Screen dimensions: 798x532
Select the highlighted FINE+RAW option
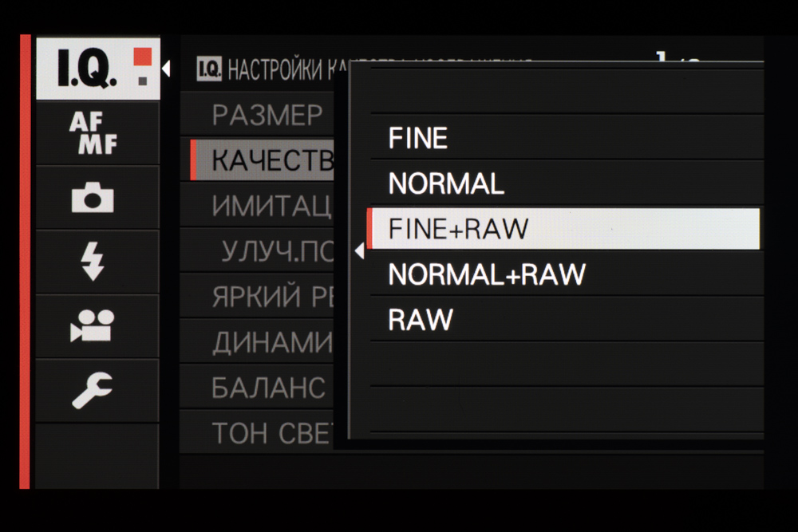[459, 230]
